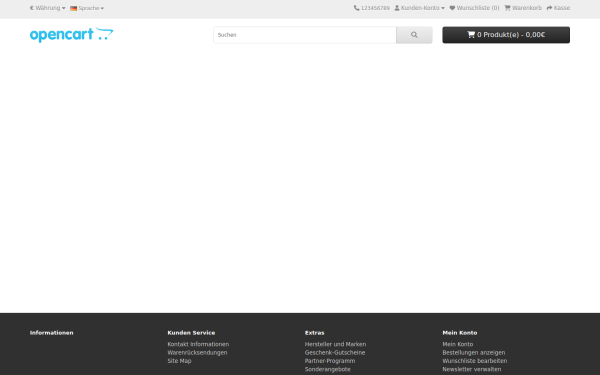Open Newsletter verwalten link
The image size is (600, 375).
[x=472, y=369]
